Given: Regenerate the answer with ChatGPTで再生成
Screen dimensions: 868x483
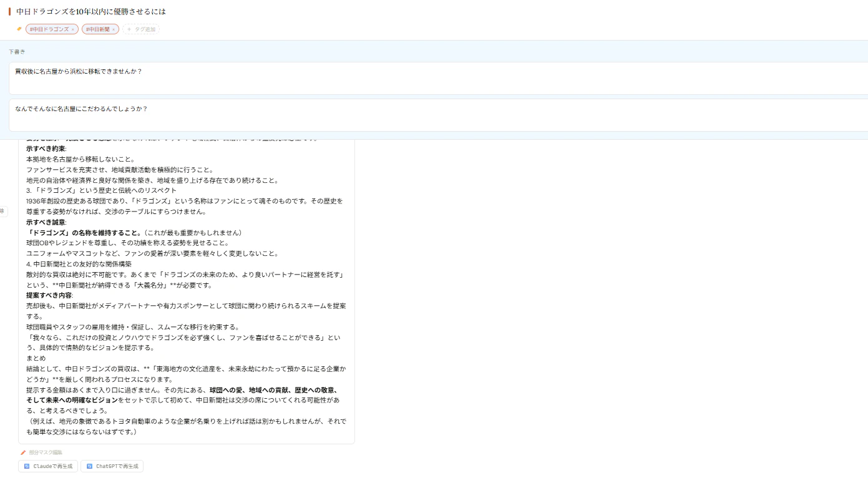Looking at the screenshot, I should pyautogui.click(x=112, y=466).
